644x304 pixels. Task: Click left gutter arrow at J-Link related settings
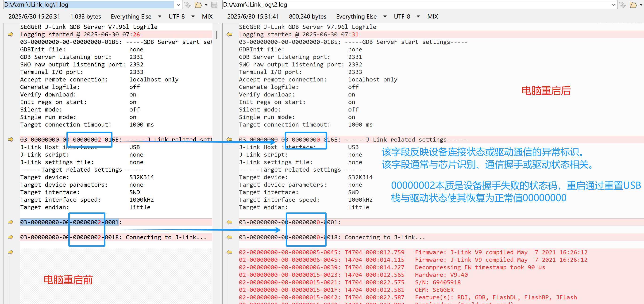click(11, 139)
